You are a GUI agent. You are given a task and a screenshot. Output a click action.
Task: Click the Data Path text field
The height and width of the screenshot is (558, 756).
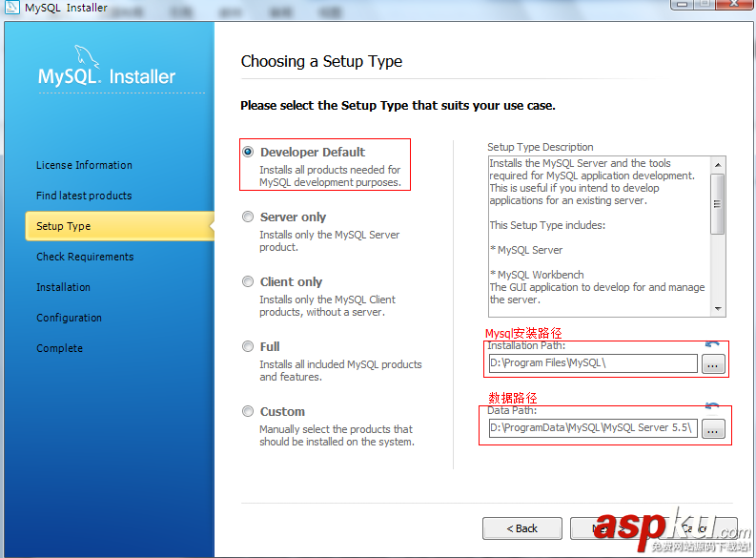593,427
